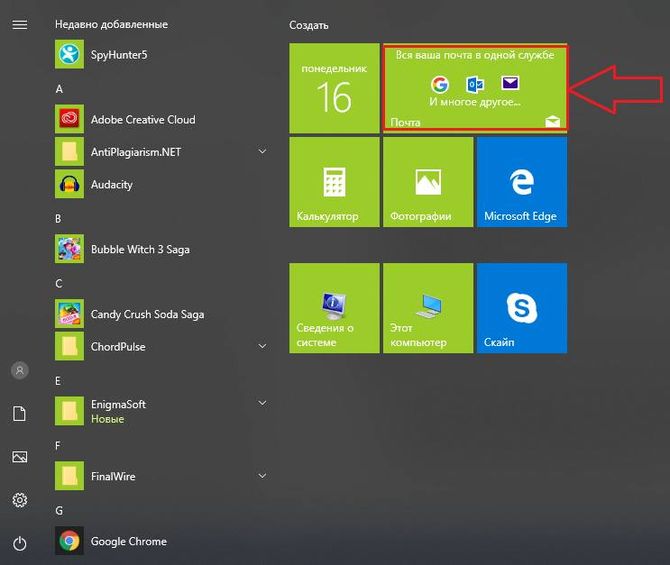670x565 pixels.
Task: Open Candy Crush Soda Saga
Action: (x=146, y=314)
